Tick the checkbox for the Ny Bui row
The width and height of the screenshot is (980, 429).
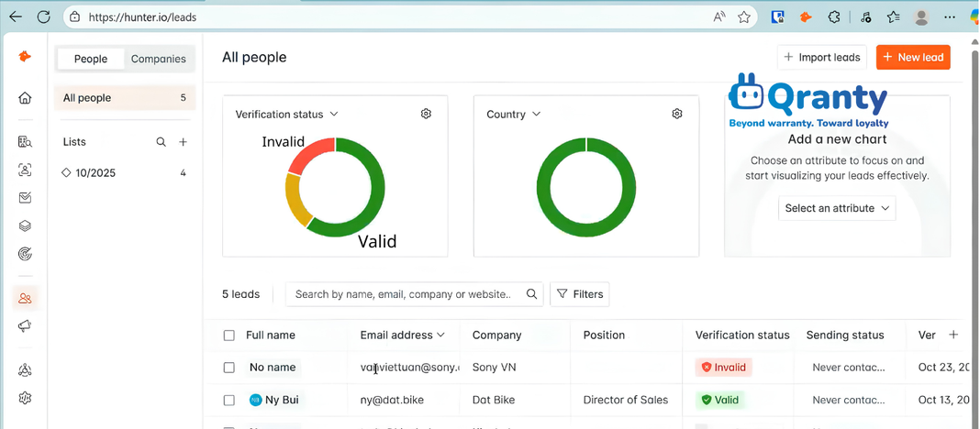pyautogui.click(x=228, y=401)
